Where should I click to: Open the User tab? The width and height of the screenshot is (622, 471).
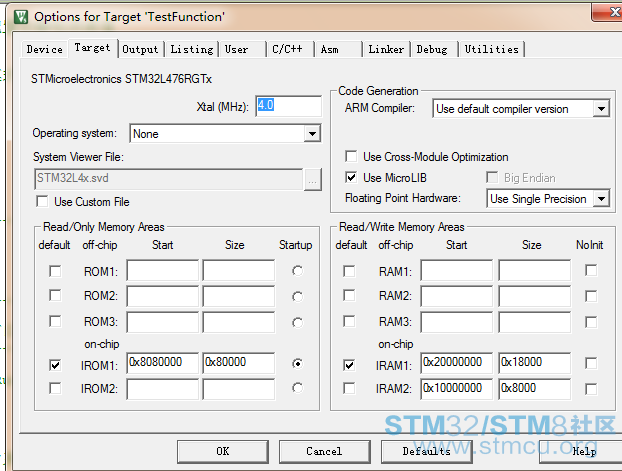(x=243, y=49)
